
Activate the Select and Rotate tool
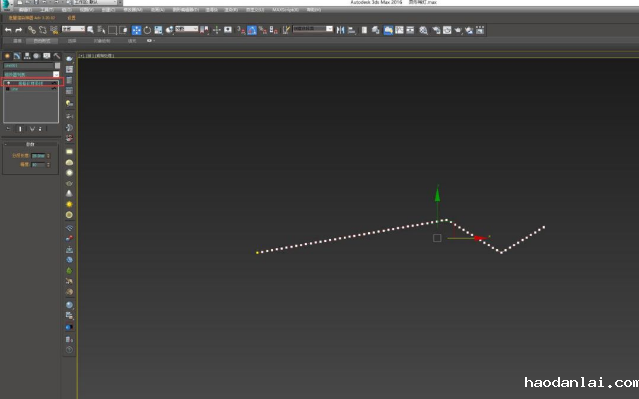(147, 30)
